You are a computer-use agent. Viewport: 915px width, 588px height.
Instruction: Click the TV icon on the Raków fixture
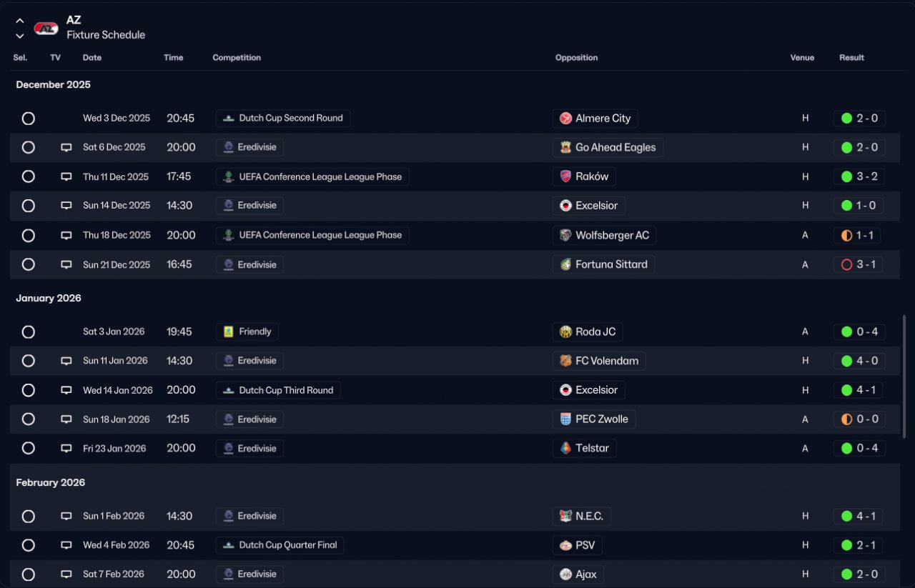tap(66, 176)
